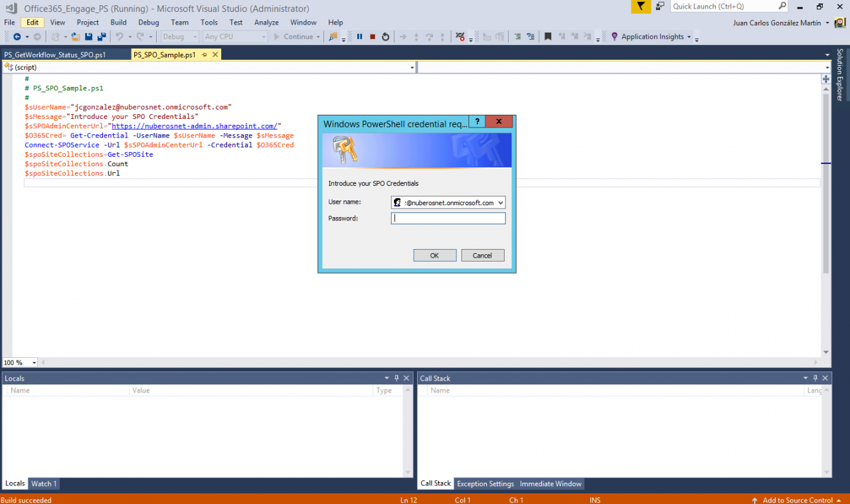Open the Edit menu
This screenshot has width=850, height=504.
(33, 23)
